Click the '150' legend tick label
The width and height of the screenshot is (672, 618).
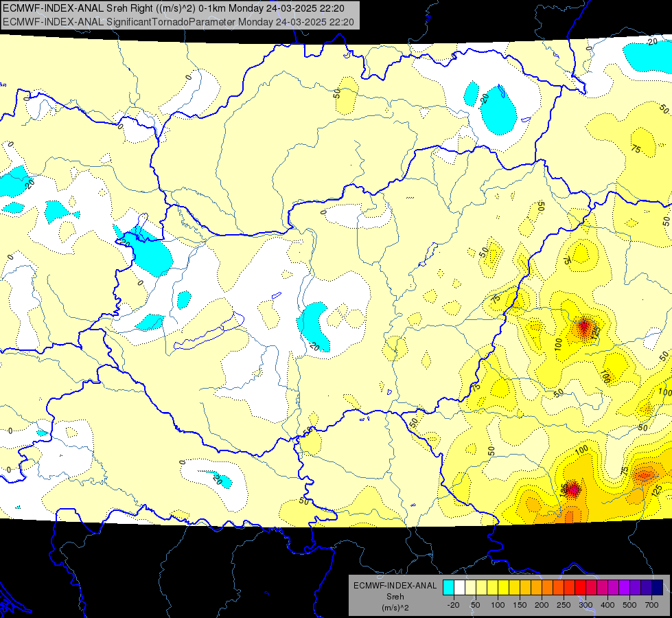click(x=520, y=605)
